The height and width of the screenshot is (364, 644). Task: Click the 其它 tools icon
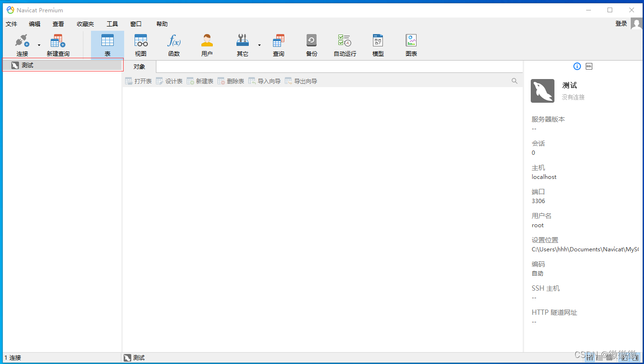pos(243,41)
